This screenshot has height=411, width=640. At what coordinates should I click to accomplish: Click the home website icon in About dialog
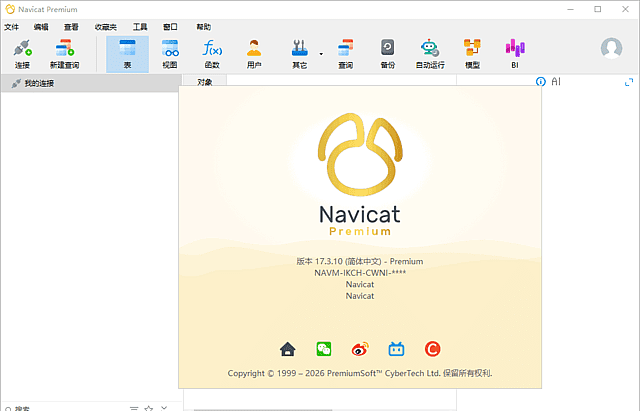click(288, 349)
